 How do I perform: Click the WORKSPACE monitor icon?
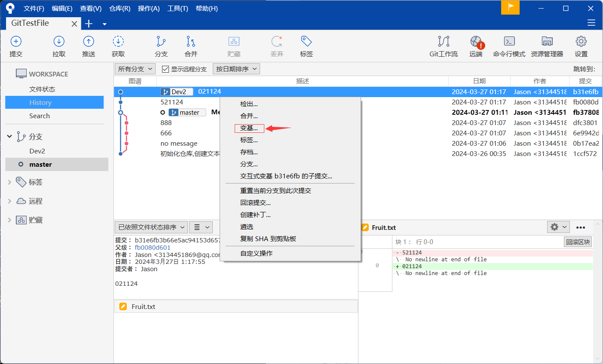point(21,73)
